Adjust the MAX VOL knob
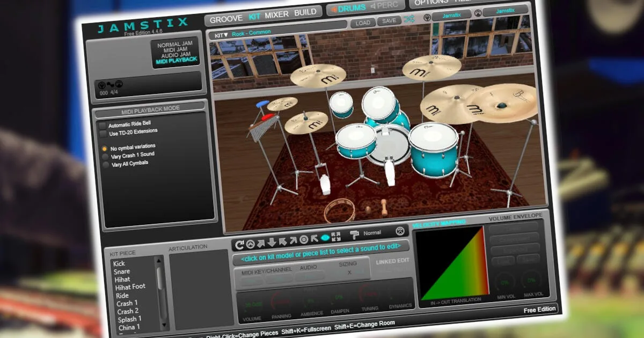644x338 pixels. [x=531, y=280]
